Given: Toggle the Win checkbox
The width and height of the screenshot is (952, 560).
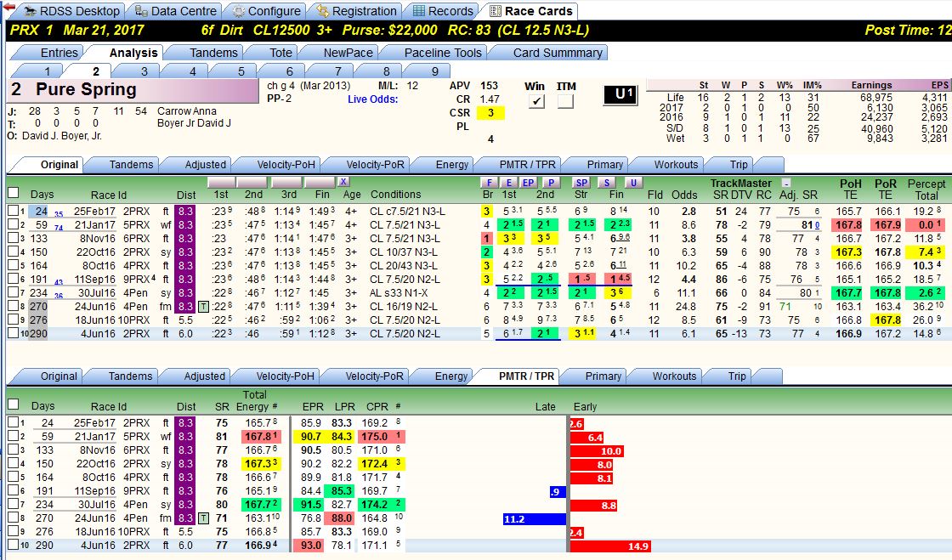Looking at the screenshot, I should point(535,101).
